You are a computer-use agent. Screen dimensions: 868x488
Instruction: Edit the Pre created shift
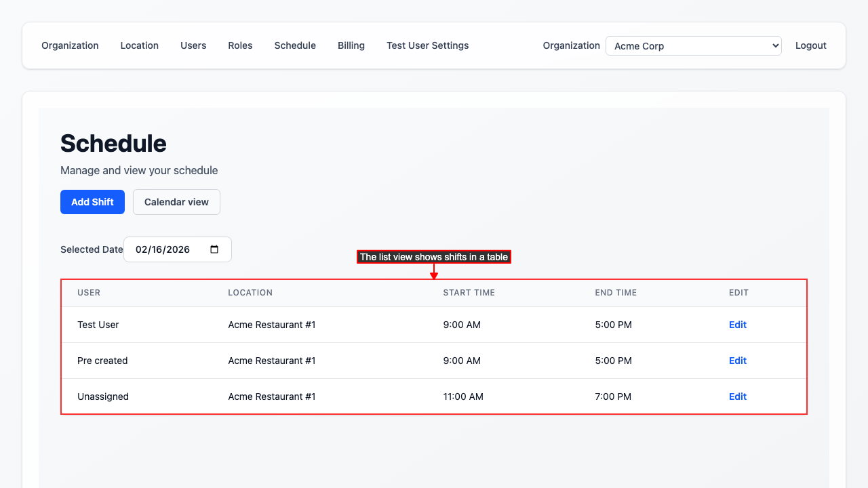point(737,361)
